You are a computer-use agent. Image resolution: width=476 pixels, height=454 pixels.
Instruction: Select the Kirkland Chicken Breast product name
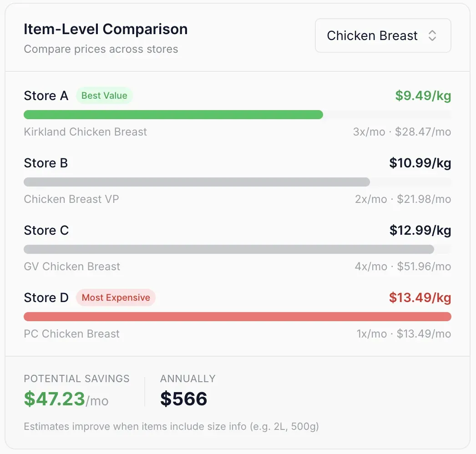(x=85, y=132)
